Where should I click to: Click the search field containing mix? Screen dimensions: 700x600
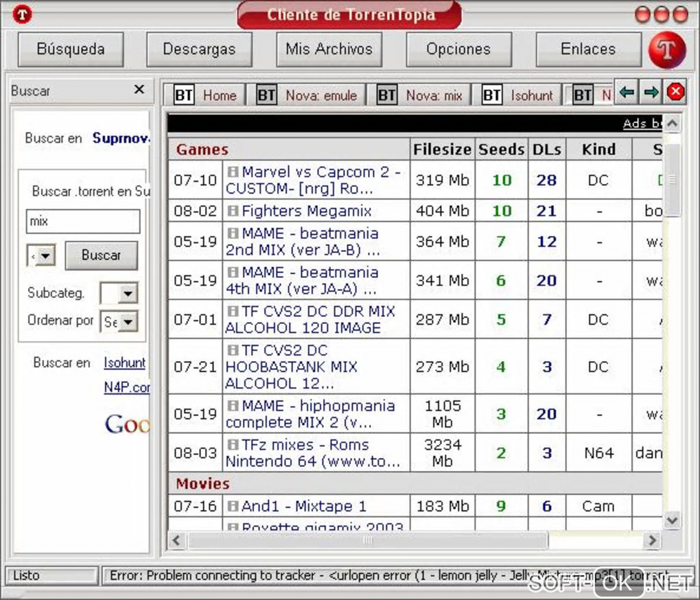click(x=83, y=221)
